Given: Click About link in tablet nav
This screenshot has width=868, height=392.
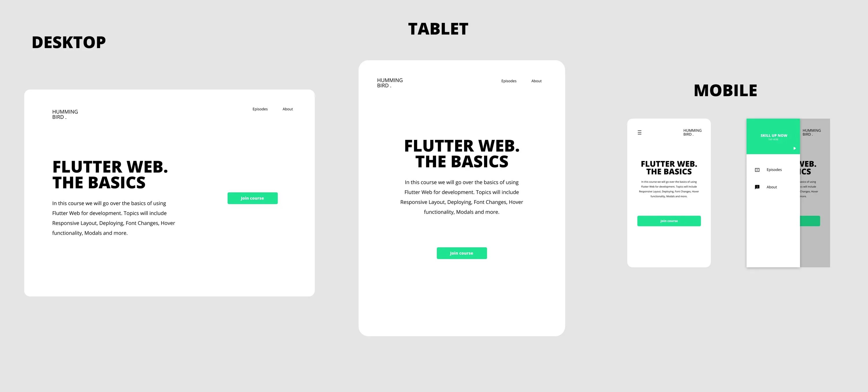Looking at the screenshot, I should [536, 81].
